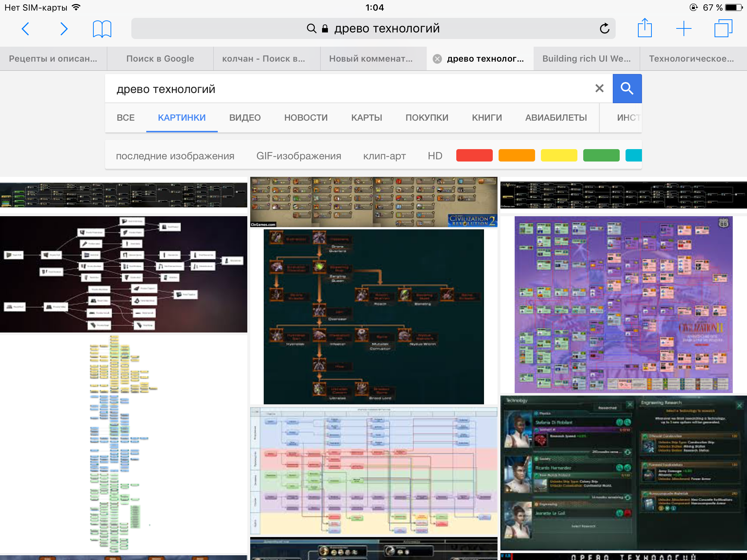Reload the page with refresh icon
This screenshot has height=560, width=747.
click(604, 28)
